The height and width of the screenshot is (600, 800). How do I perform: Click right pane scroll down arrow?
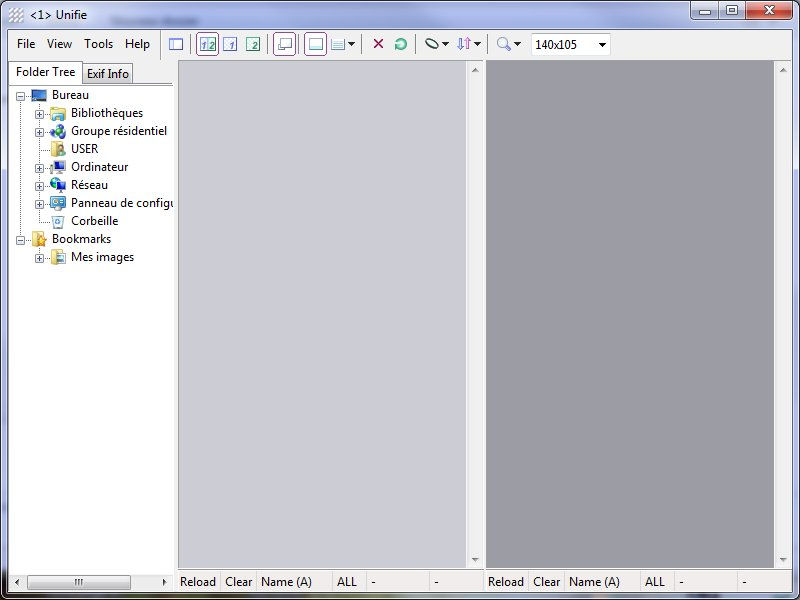pyautogui.click(x=783, y=560)
